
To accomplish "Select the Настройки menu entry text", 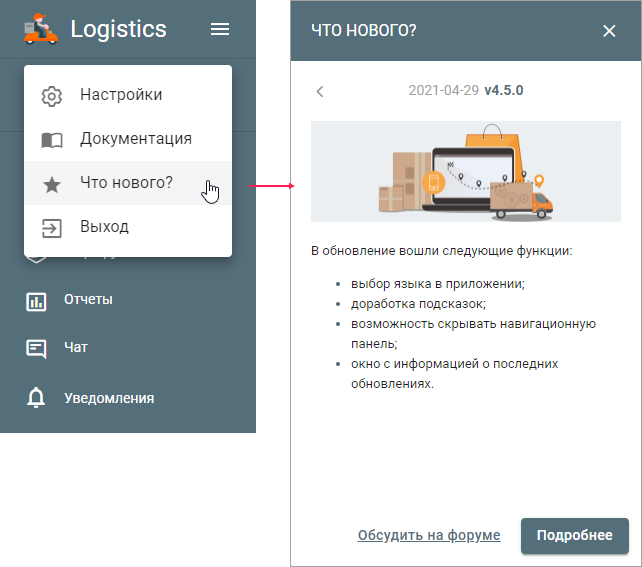I will pyautogui.click(x=121, y=95).
